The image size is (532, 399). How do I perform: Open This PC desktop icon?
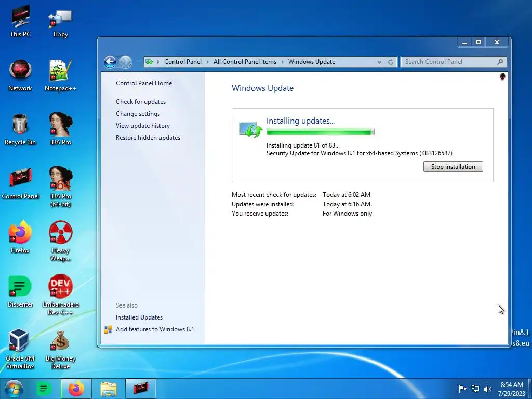20,21
